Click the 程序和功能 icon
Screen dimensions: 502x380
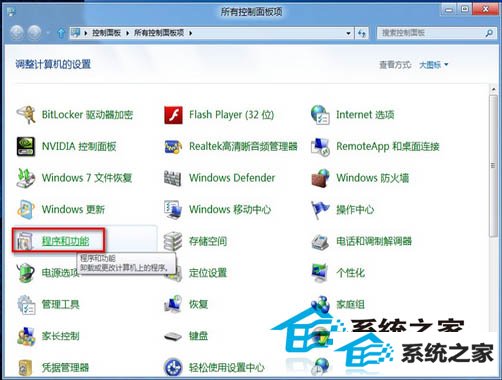click(25, 241)
